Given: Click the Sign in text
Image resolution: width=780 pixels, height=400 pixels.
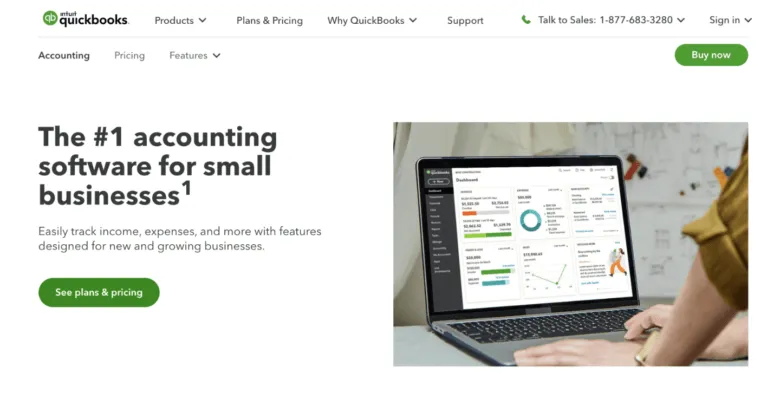Looking at the screenshot, I should click(724, 20).
